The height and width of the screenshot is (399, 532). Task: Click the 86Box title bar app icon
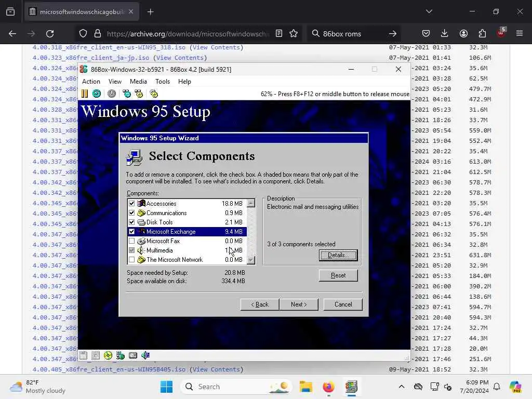[84, 69]
